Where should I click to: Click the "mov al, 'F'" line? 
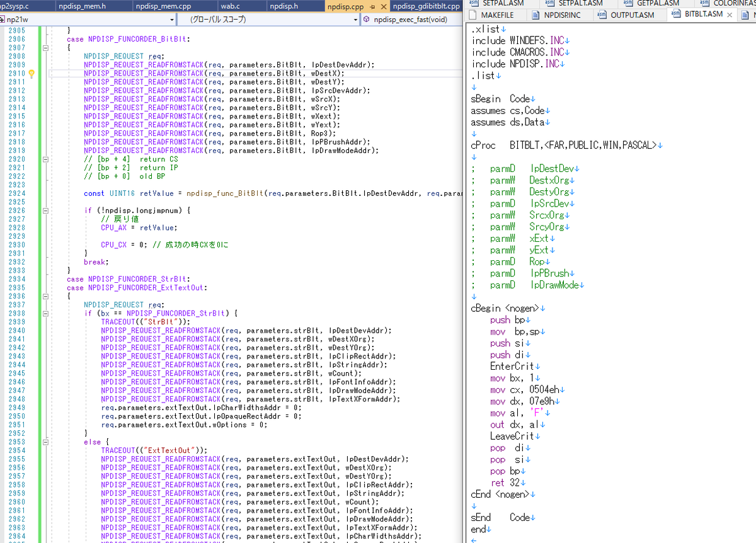(x=517, y=413)
